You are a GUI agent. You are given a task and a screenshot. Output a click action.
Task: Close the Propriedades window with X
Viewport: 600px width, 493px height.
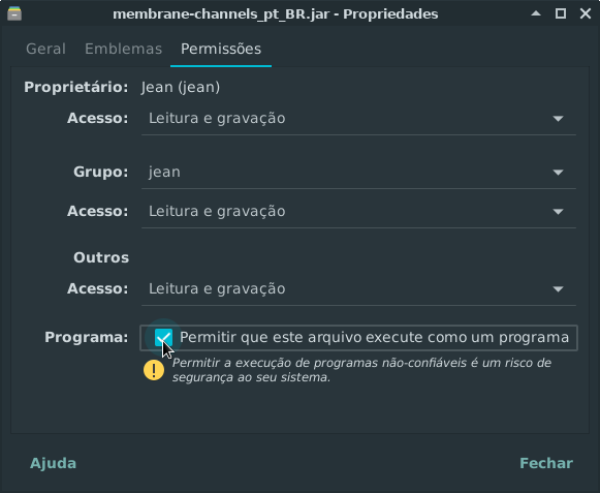tap(585, 13)
